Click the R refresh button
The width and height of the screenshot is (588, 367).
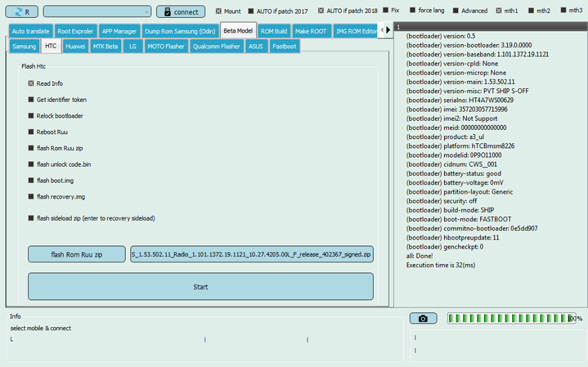[22, 12]
